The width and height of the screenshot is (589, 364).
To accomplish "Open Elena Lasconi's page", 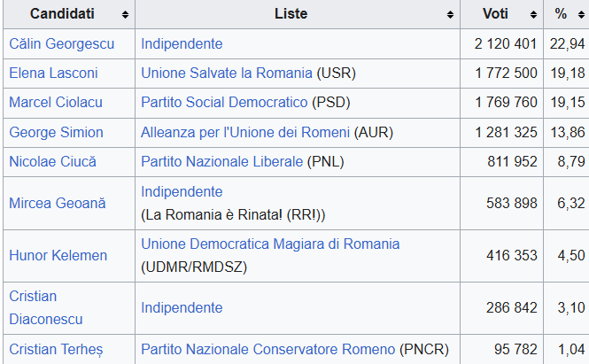I will 53,74.
